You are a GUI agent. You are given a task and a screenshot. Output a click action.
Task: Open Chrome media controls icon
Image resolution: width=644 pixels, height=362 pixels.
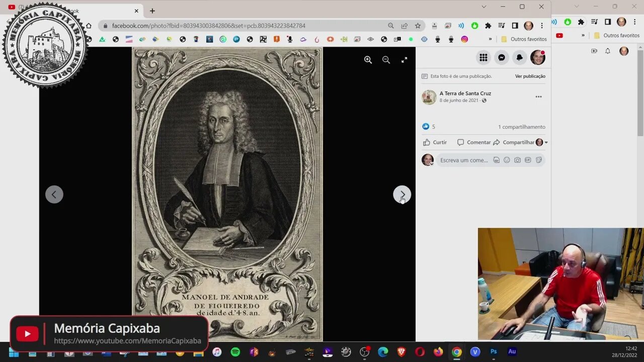click(502, 26)
